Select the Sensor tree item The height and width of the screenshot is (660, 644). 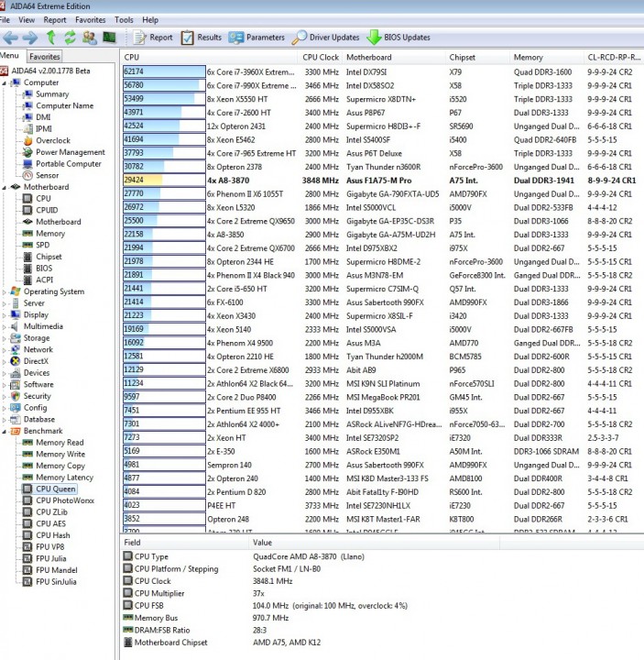coord(47,175)
